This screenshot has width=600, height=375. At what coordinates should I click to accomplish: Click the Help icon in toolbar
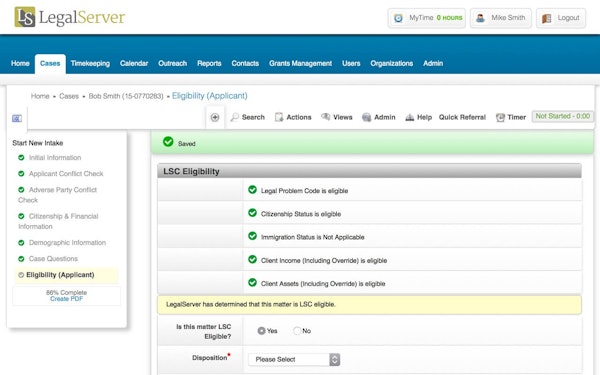point(409,117)
